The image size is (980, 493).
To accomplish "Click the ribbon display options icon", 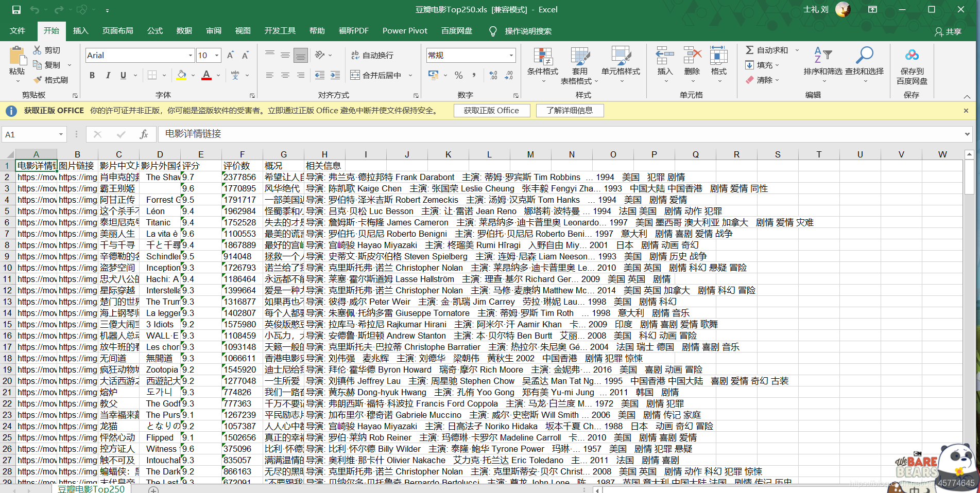I will (x=872, y=9).
